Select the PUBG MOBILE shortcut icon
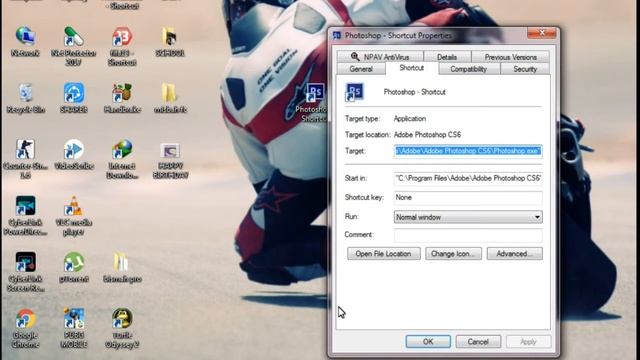The image size is (640, 360). pyautogui.click(x=73, y=318)
